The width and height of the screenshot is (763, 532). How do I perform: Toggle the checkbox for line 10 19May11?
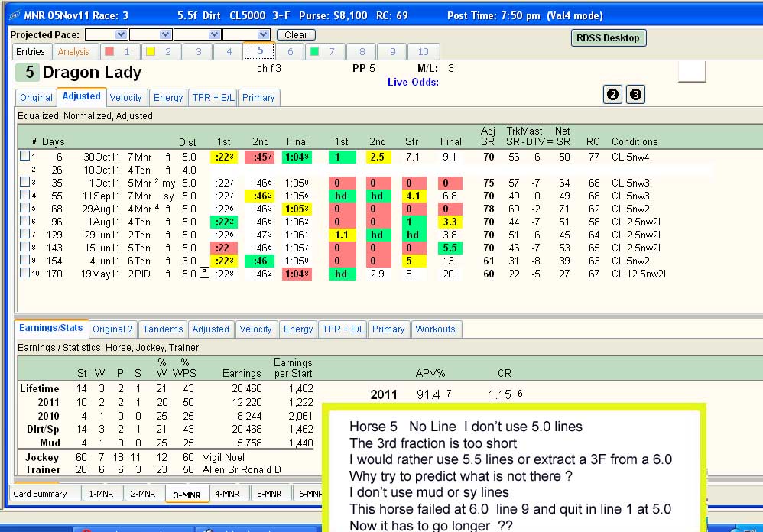tap(24, 273)
